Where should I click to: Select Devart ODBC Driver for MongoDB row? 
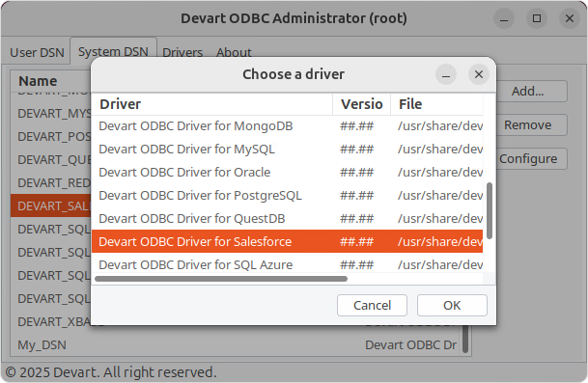click(x=288, y=126)
